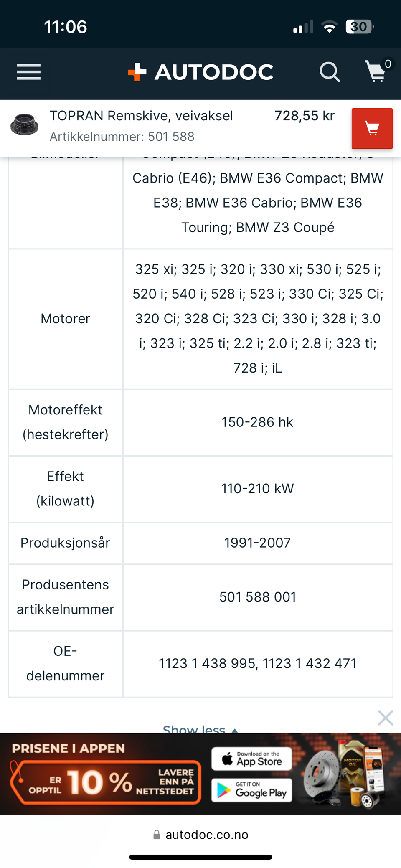Tap the battery indicator in status bar
The image size is (401, 868).
click(359, 27)
